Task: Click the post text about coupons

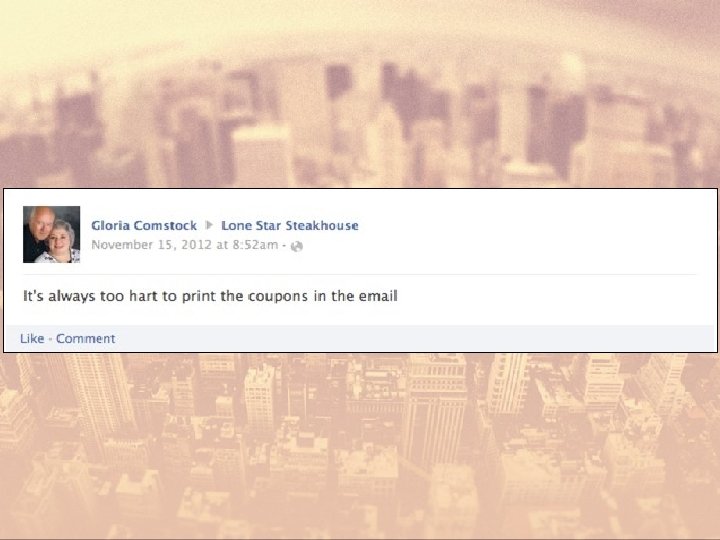Action: point(210,296)
